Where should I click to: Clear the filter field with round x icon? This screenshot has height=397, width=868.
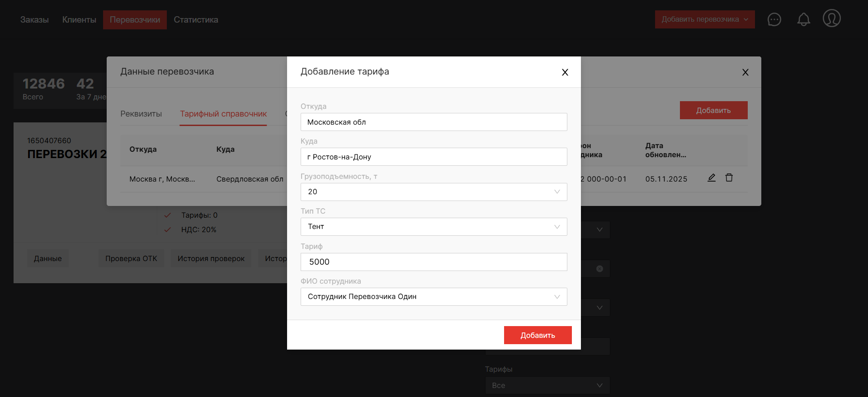(x=599, y=269)
